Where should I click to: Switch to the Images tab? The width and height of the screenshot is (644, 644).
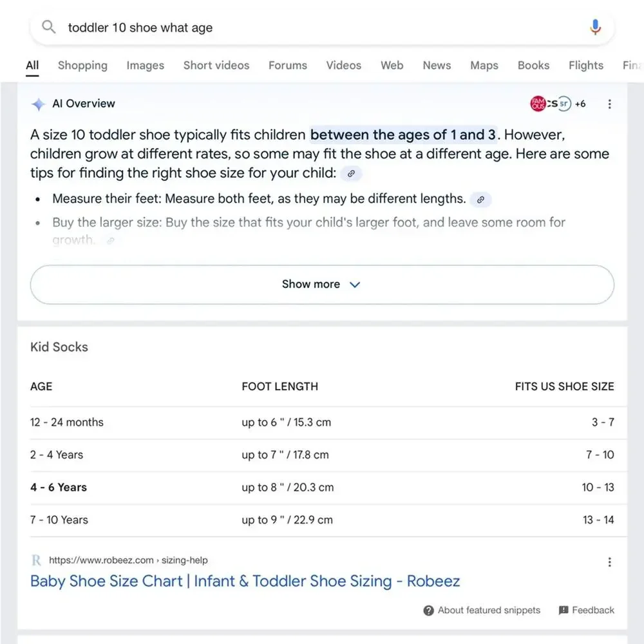coord(146,65)
